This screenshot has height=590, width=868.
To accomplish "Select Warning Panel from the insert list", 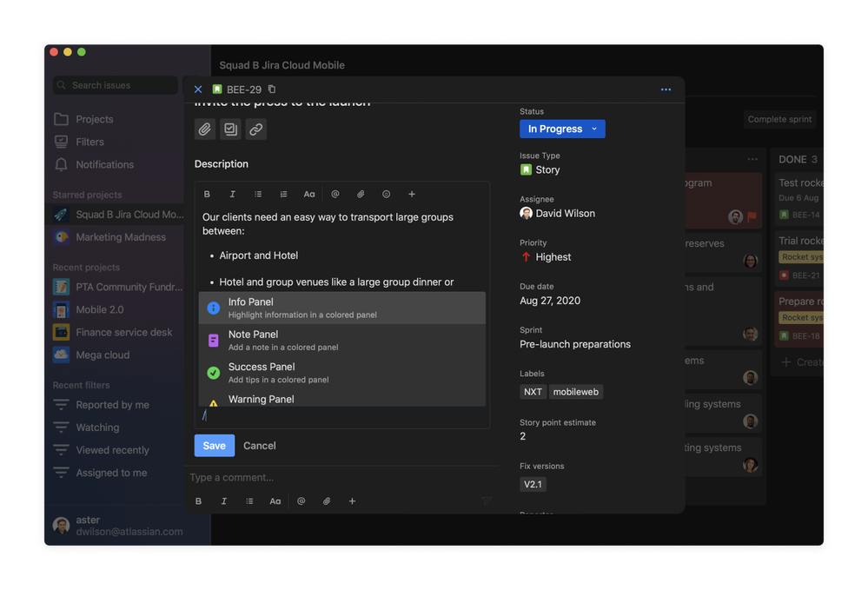I will click(342, 399).
